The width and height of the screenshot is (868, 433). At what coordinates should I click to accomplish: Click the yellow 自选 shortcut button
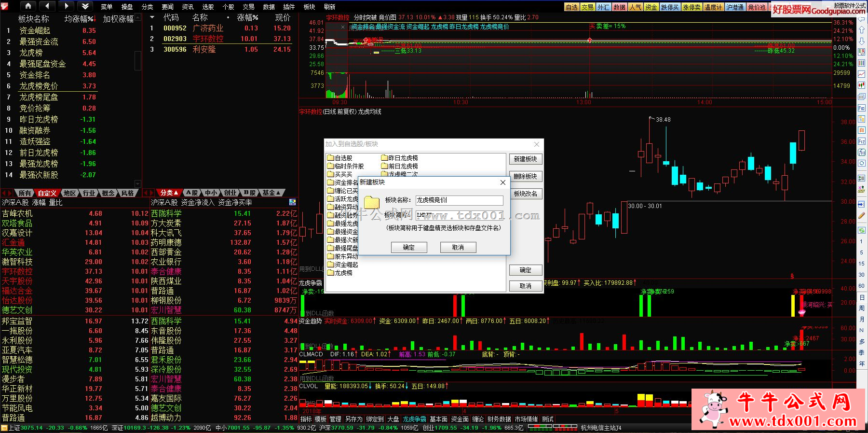coord(571,7)
